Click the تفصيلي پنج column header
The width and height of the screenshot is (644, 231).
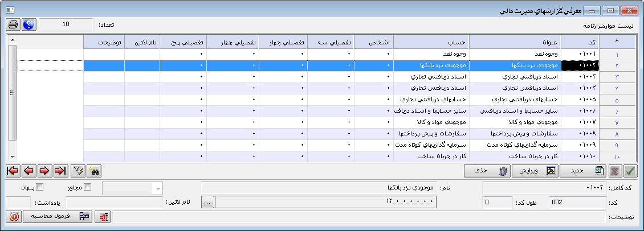(x=183, y=42)
